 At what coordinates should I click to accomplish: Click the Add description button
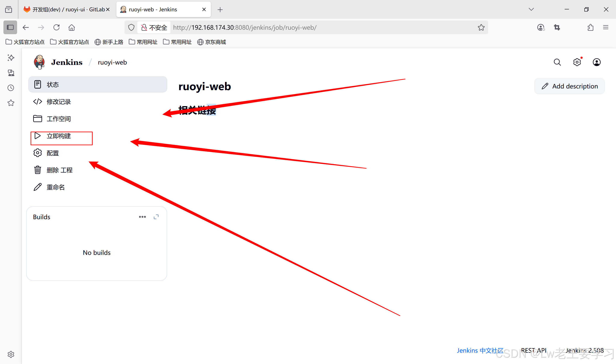pyautogui.click(x=569, y=86)
